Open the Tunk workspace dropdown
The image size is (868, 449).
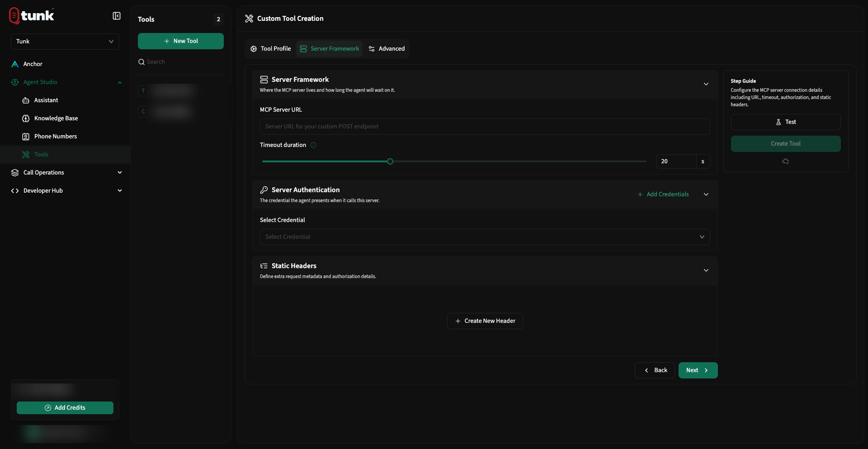[65, 42]
